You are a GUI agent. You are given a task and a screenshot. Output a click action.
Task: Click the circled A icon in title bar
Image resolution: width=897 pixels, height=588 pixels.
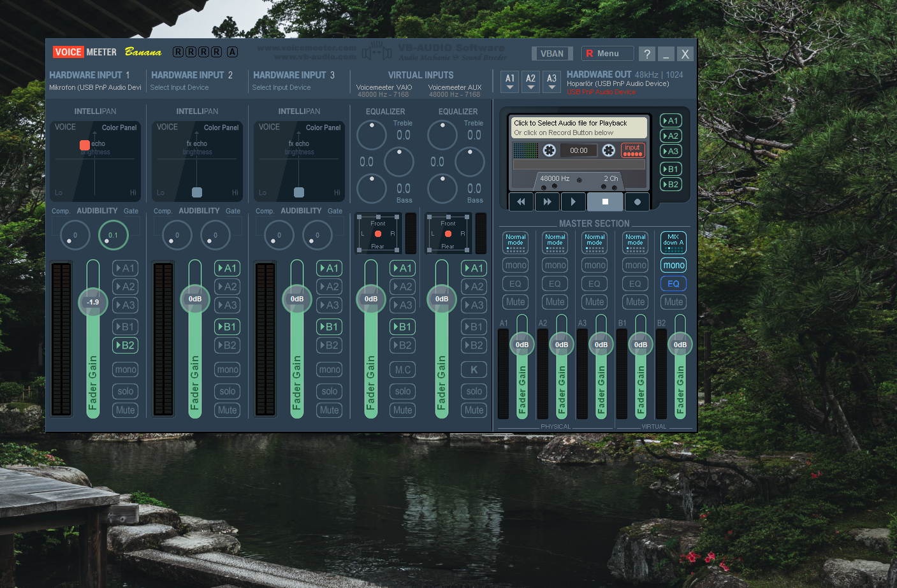coord(232,52)
